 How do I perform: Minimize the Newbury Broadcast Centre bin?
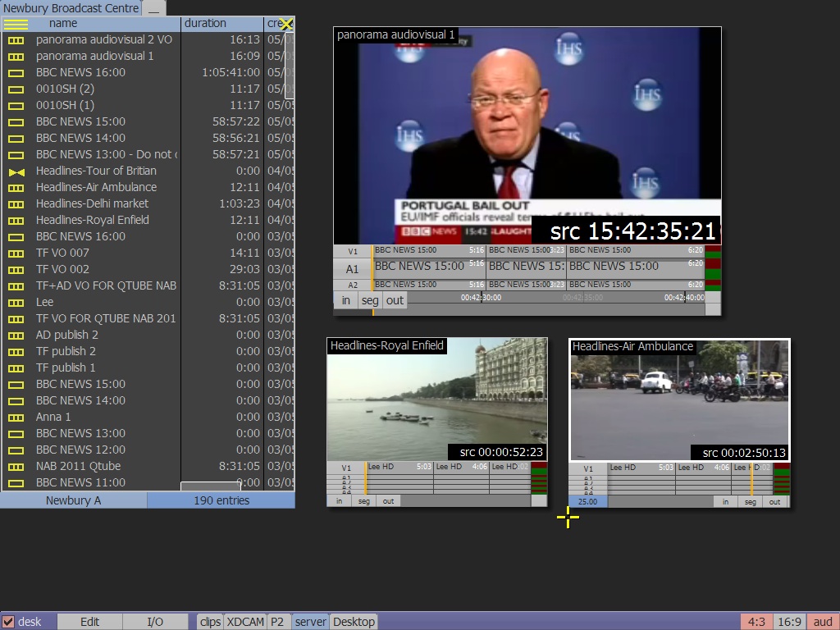coord(153,8)
